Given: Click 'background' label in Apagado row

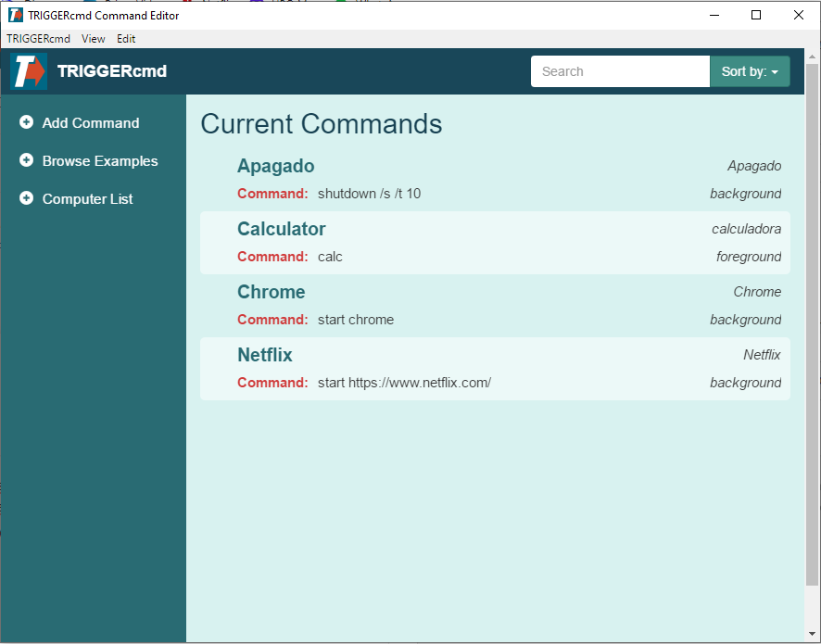Looking at the screenshot, I should 746,194.
